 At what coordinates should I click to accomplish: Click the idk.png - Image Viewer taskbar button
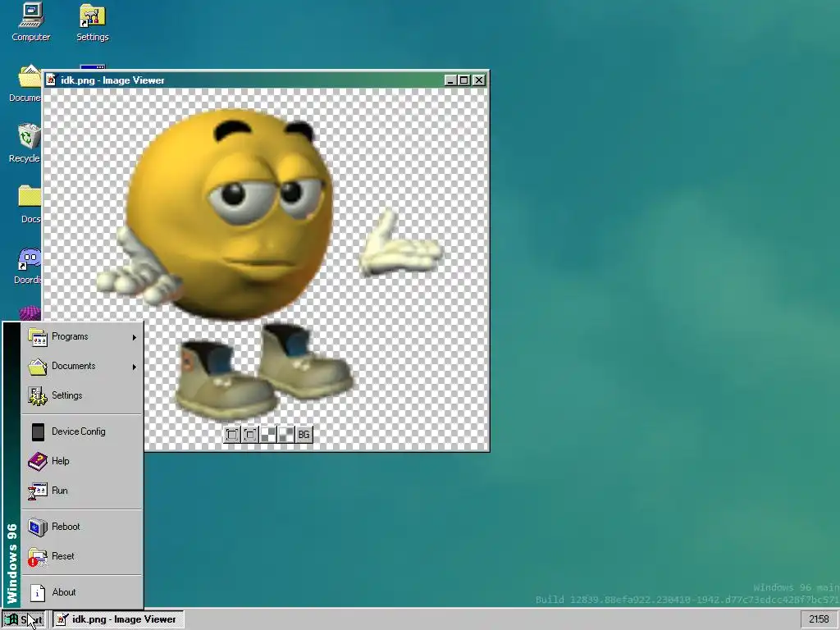pos(118,619)
